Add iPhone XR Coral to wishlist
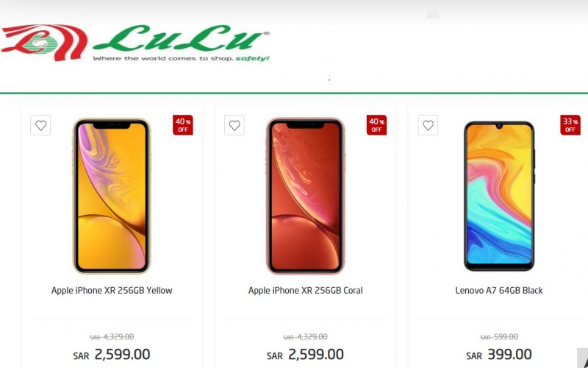The height and width of the screenshot is (368, 588). click(x=234, y=125)
